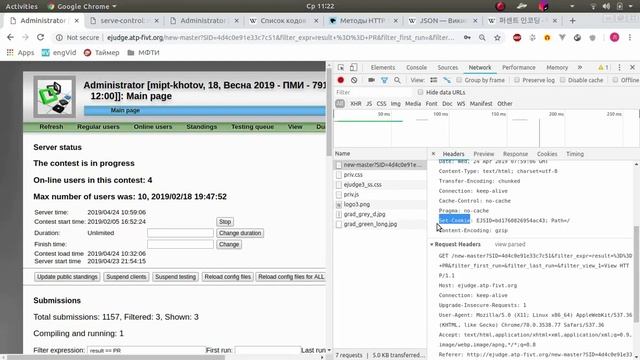Toggle the network filter funnel icon
The height and width of the screenshot is (360, 640).
(x=384, y=80)
